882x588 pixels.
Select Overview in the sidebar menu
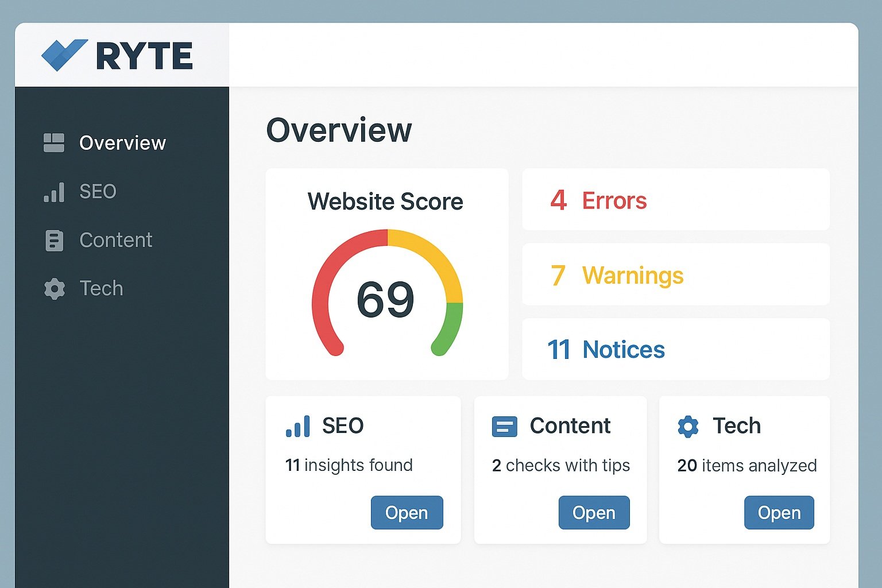tap(122, 143)
